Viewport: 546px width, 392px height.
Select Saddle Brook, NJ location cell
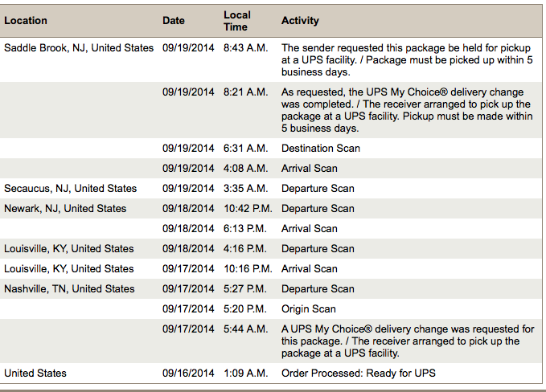pyautogui.click(x=79, y=47)
